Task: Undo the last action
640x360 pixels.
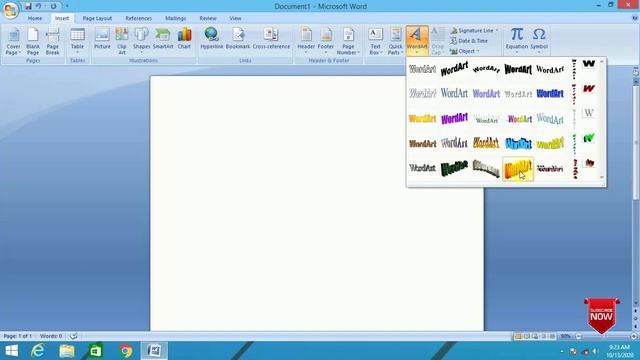Action: tap(39, 6)
